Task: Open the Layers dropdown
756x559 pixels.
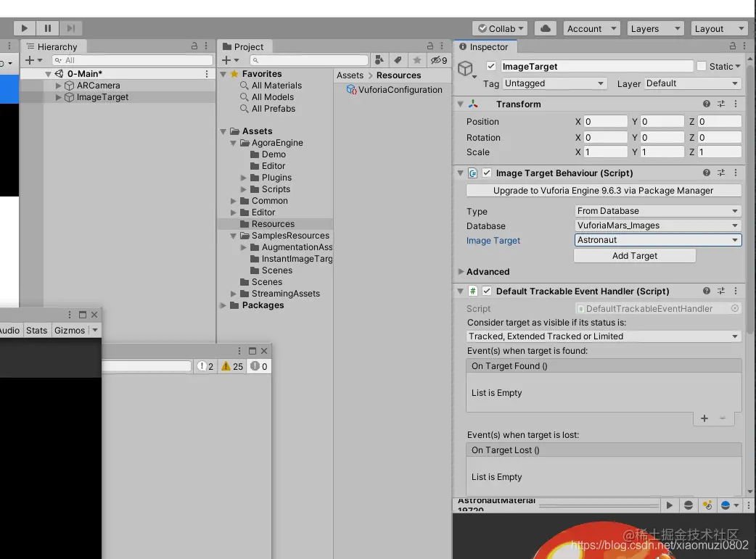Action: tap(655, 28)
